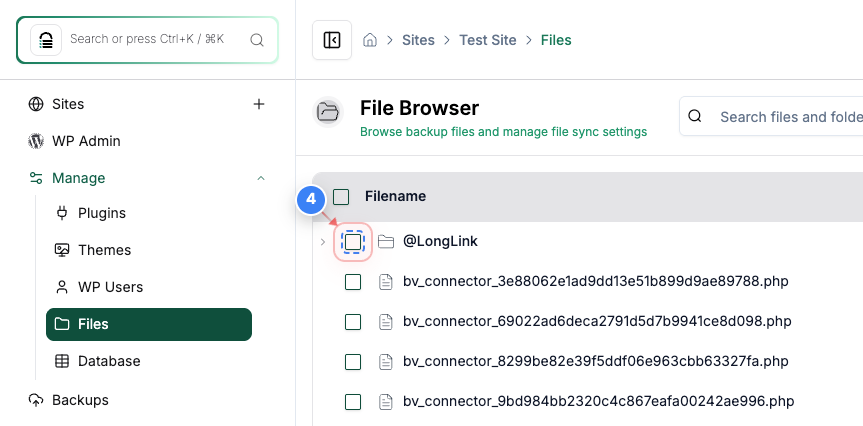Expand the @LongLink folder arrow

(x=323, y=242)
